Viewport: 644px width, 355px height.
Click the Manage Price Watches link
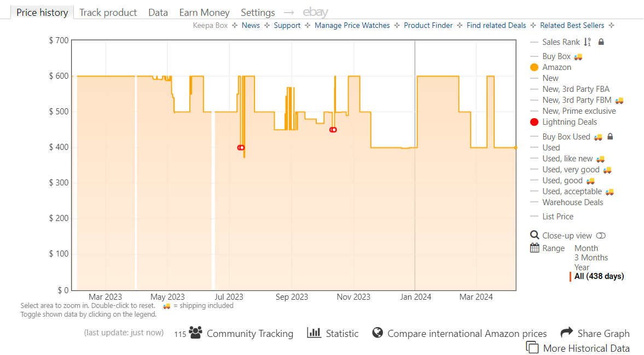[352, 25]
